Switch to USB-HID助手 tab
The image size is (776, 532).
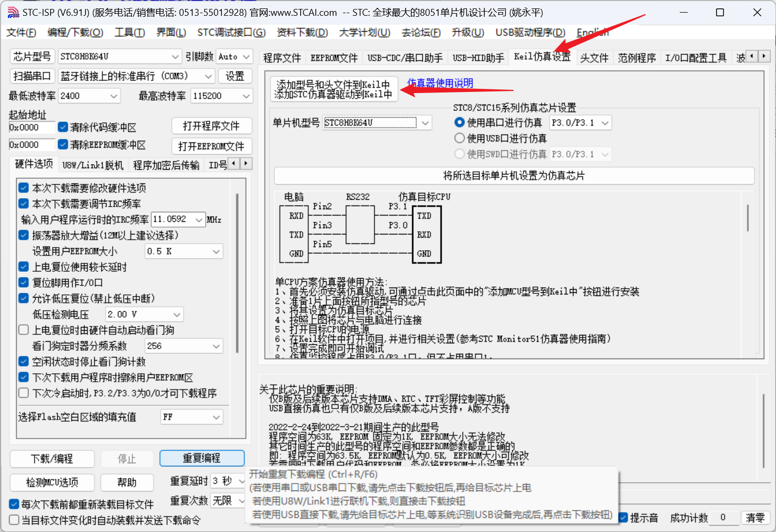click(478, 58)
